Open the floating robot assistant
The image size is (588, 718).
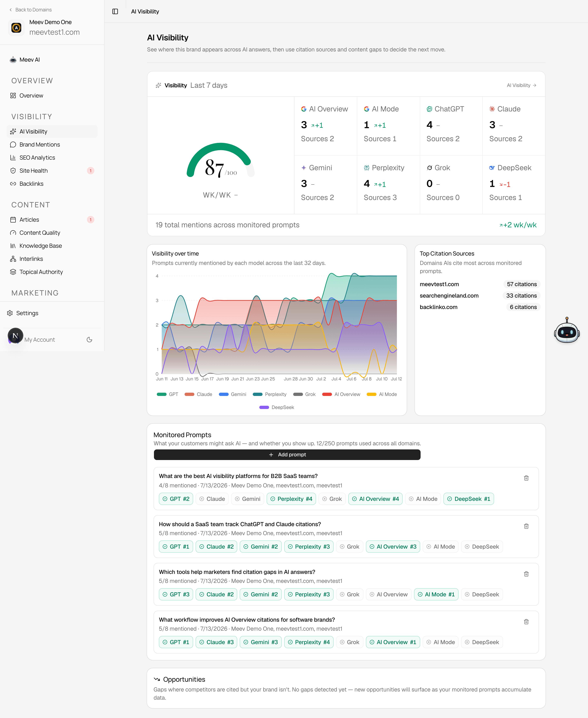point(567,331)
